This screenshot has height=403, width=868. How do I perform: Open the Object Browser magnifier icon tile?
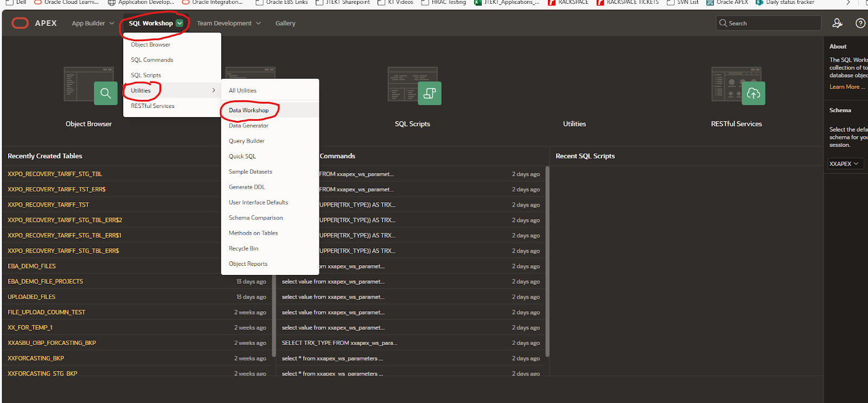[x=105, y=93]
